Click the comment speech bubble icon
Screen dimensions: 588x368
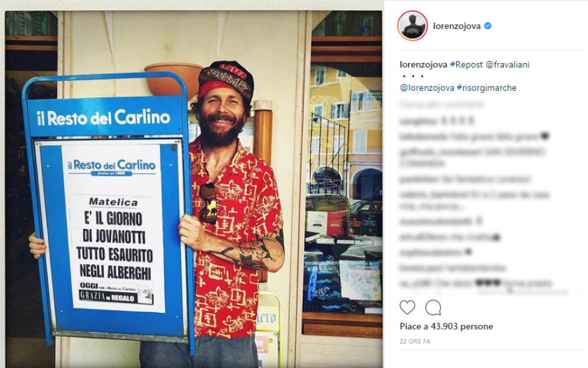433,307
